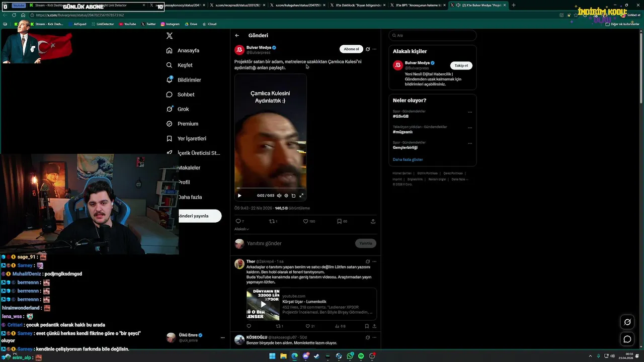Image resolution: width=644 pixels, height=362 pixels.
Task: Click the Abone ol button
Action: pyautogui.click(x=351, y=49)
